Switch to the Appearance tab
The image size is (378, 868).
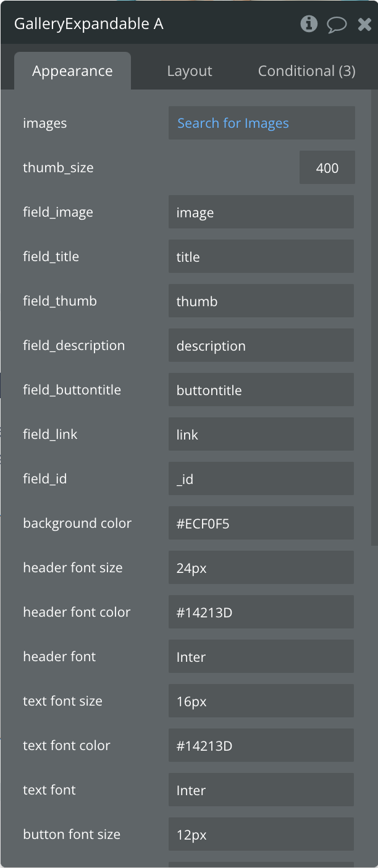pyautogui.click(x=72, y=71)
